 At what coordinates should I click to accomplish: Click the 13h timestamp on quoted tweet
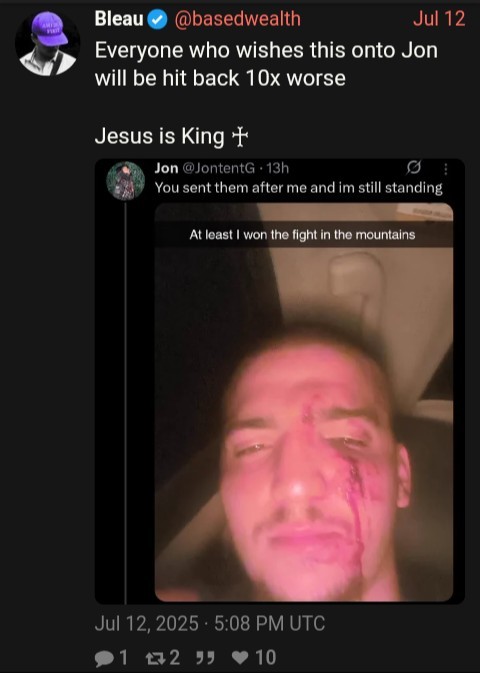tap(278, 168)
